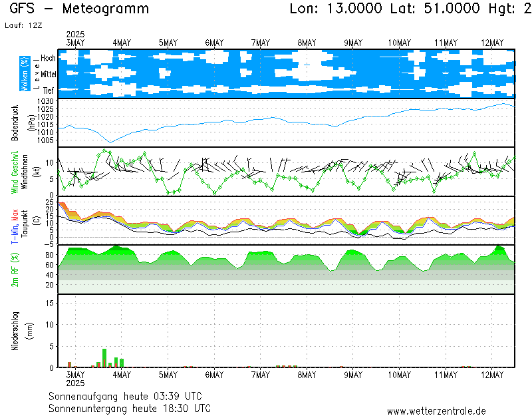Click the 'Wind Geschwi.' green axis label

click(15, 172)
